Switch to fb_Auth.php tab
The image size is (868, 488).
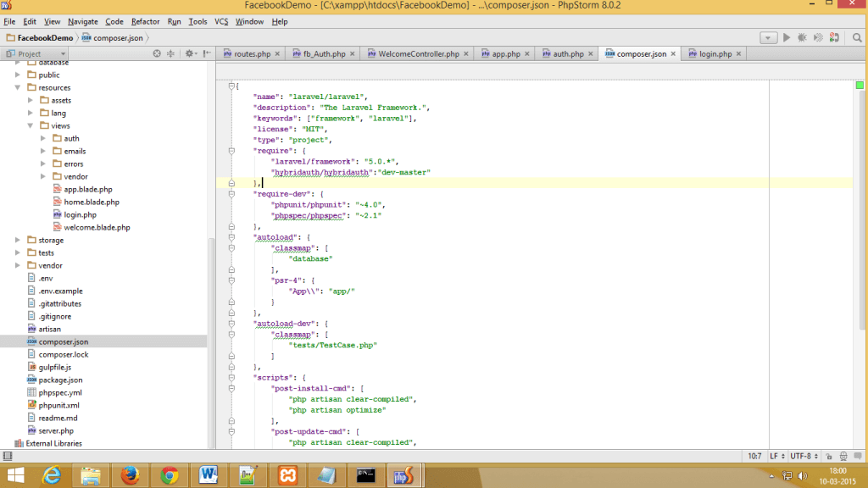coord(324,53)
